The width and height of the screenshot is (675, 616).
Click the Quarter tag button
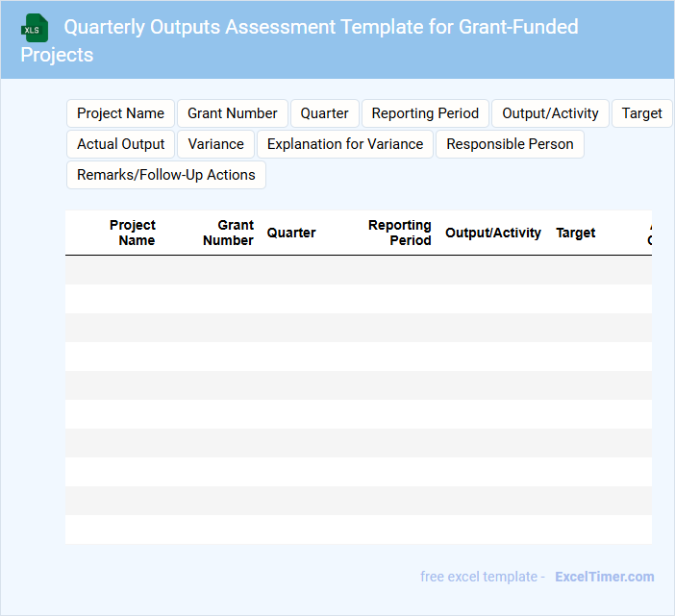(x=324, y=113)
